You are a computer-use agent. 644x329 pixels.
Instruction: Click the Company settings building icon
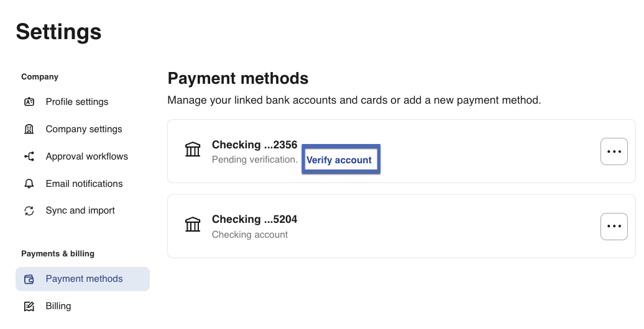tap(29, 129)
